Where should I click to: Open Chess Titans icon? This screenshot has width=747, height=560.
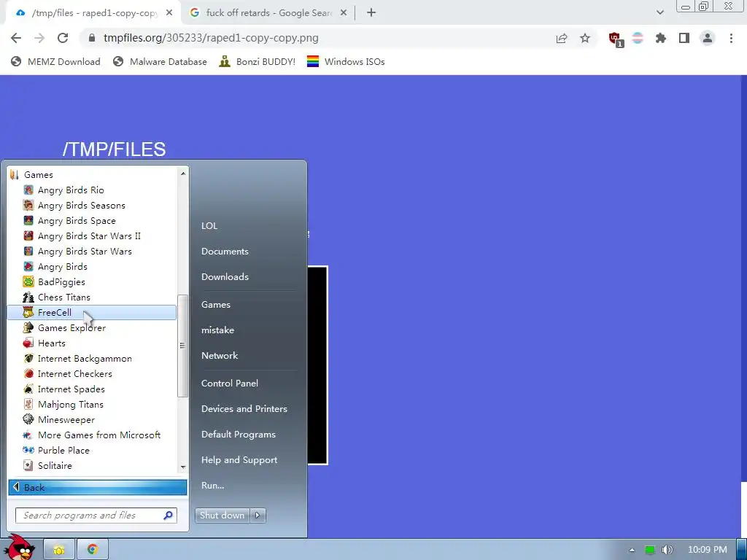28,297
